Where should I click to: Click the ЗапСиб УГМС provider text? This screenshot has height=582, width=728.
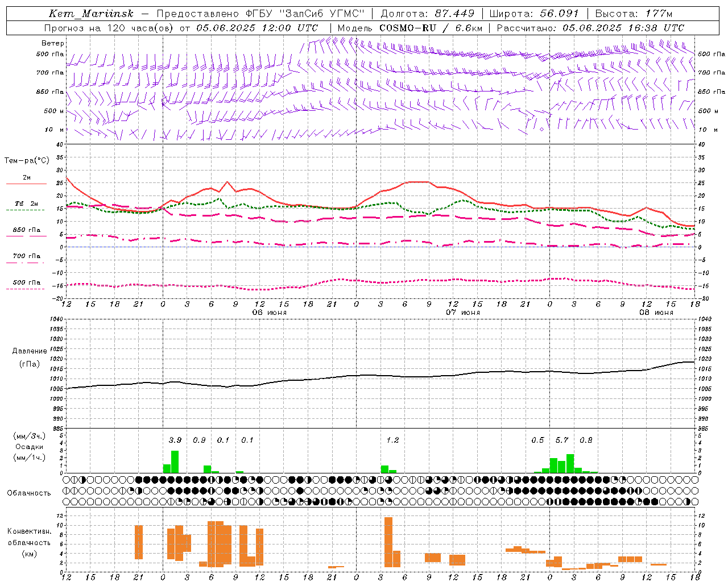[x=322, y=14]
